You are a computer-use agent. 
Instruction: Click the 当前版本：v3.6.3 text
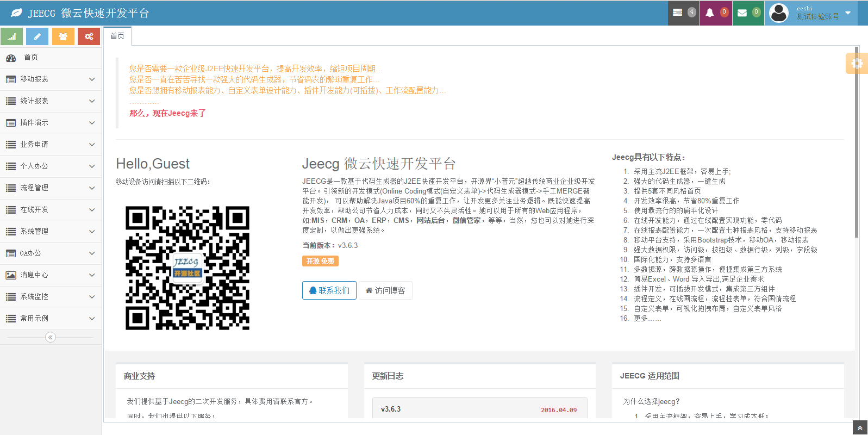click(x=330, y=245)
